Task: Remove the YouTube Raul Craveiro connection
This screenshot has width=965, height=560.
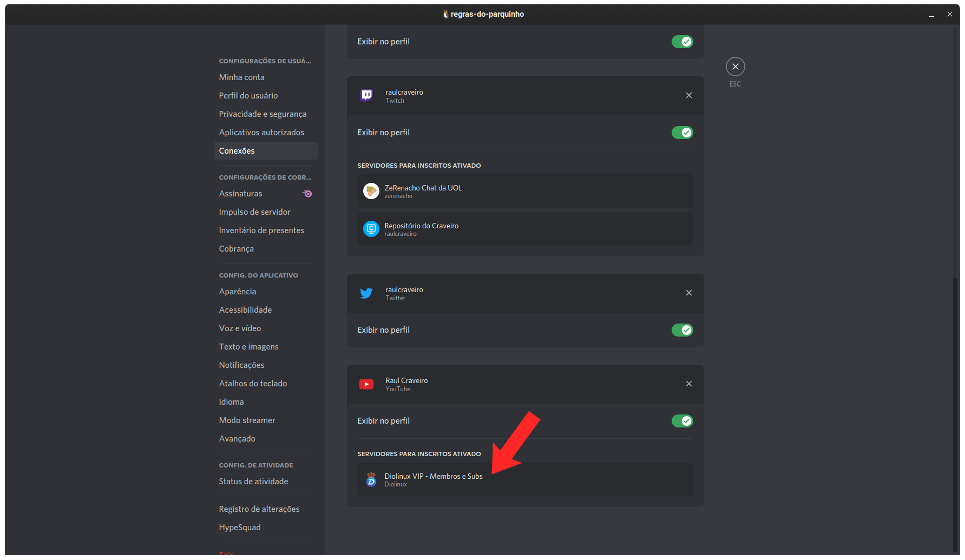Action: click(x=689, y=384)
